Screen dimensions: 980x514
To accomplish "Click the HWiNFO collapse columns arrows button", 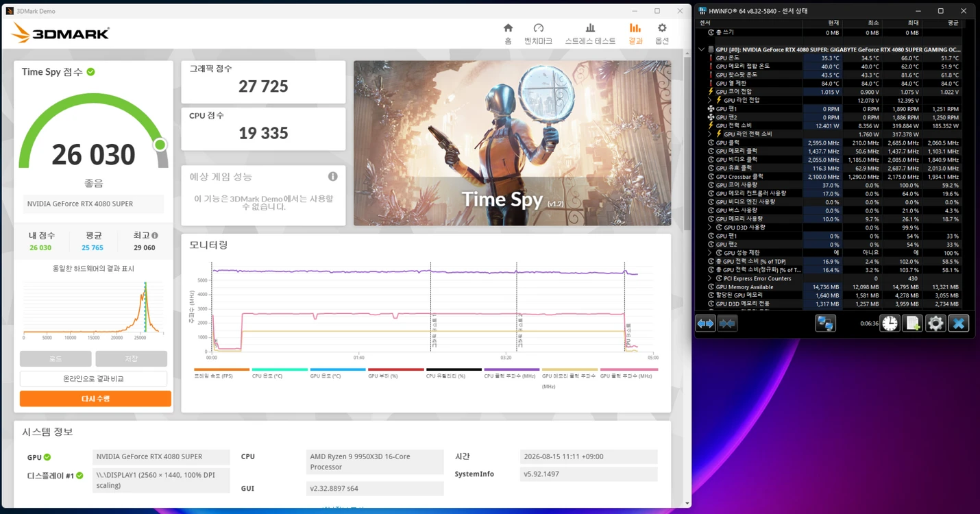I will click(x=727, y=323).
